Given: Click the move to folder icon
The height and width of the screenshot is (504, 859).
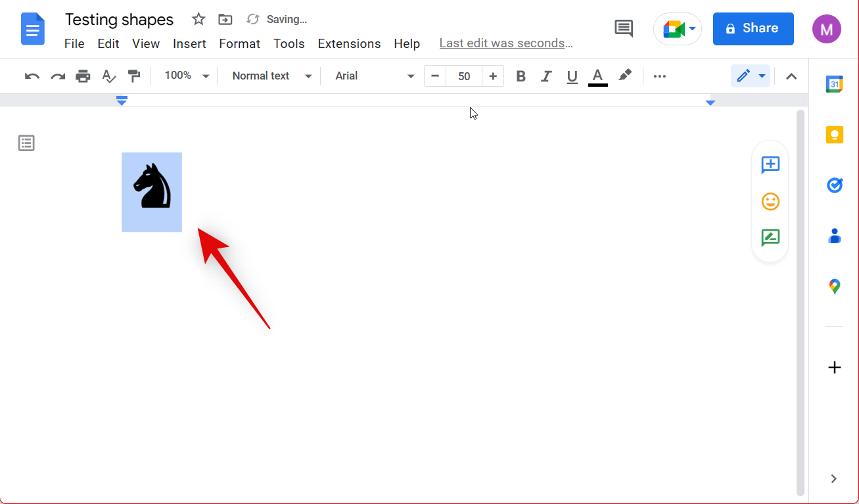Looking at the screenshot, I should tap(225, 20).
